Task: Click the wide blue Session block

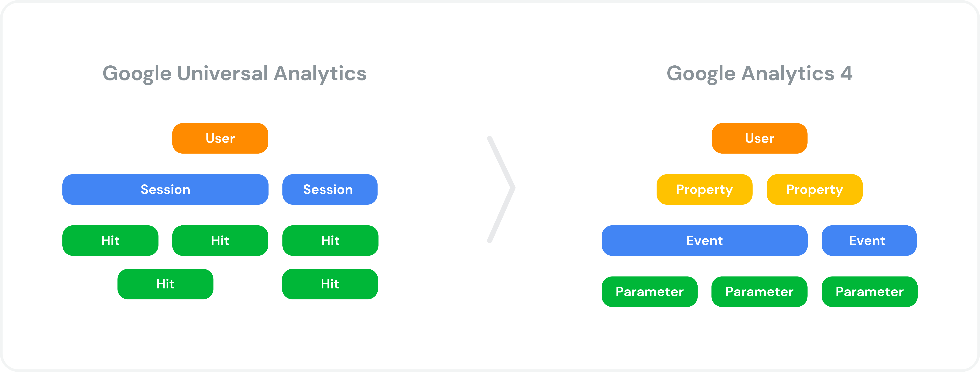Action: point(165,189)
